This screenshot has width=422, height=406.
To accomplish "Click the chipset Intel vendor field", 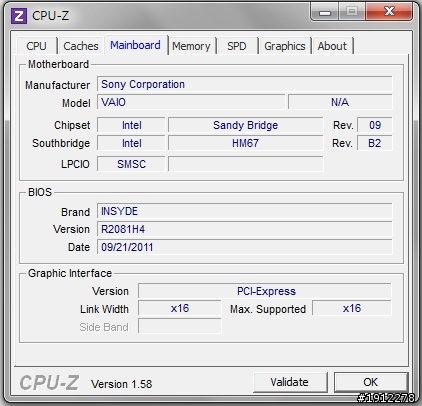I will click(131, 125).
